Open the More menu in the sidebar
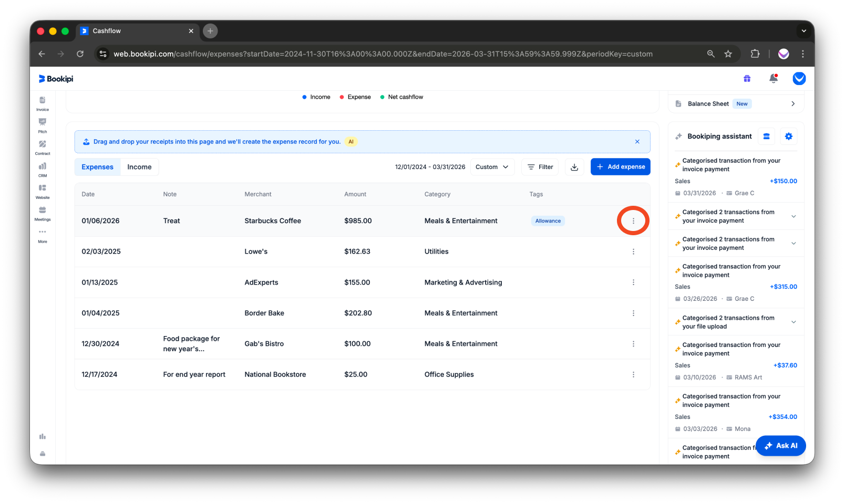The height and width of the screenshot is (504, 845). point(43,236)
